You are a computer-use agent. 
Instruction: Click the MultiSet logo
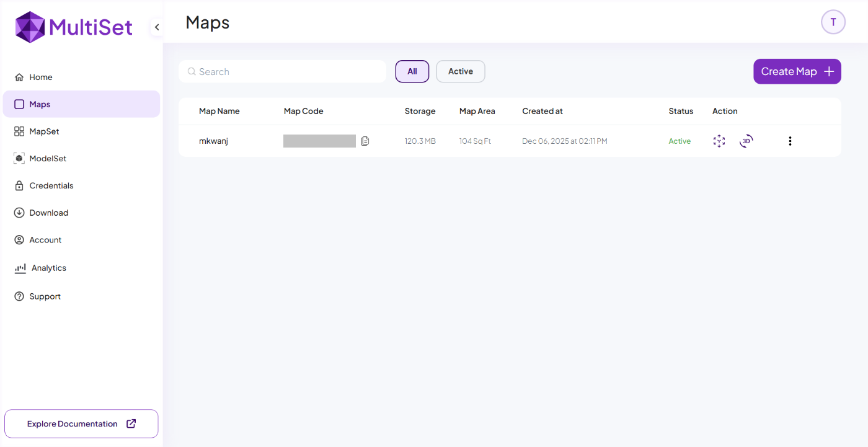pos(74,27)
